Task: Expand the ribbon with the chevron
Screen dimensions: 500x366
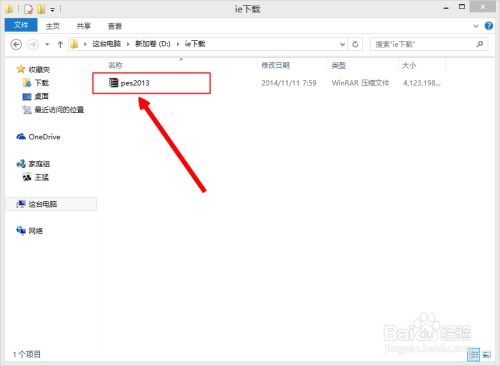Action: click(476, 26)
